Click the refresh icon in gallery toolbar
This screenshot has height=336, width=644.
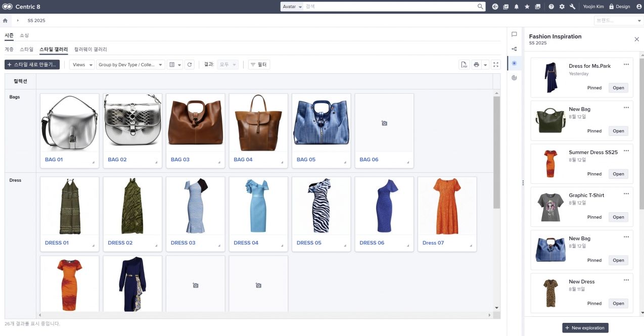click(x=189, y=65)
